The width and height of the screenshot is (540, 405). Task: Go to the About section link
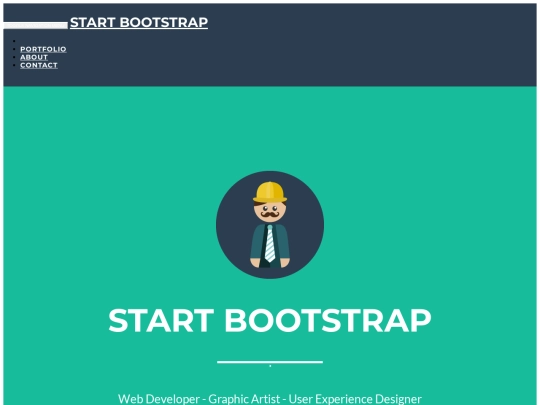[34, 57]
